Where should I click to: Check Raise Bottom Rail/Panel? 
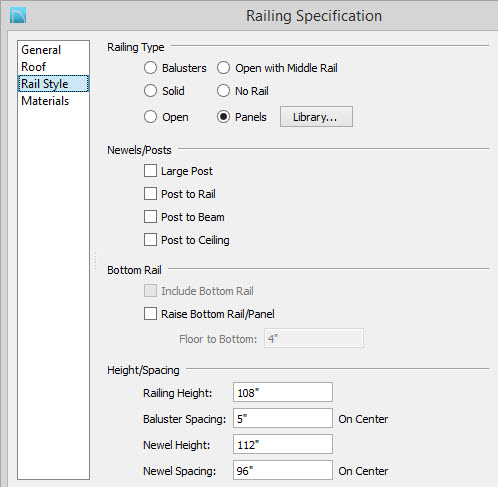(x=150, y=314)
